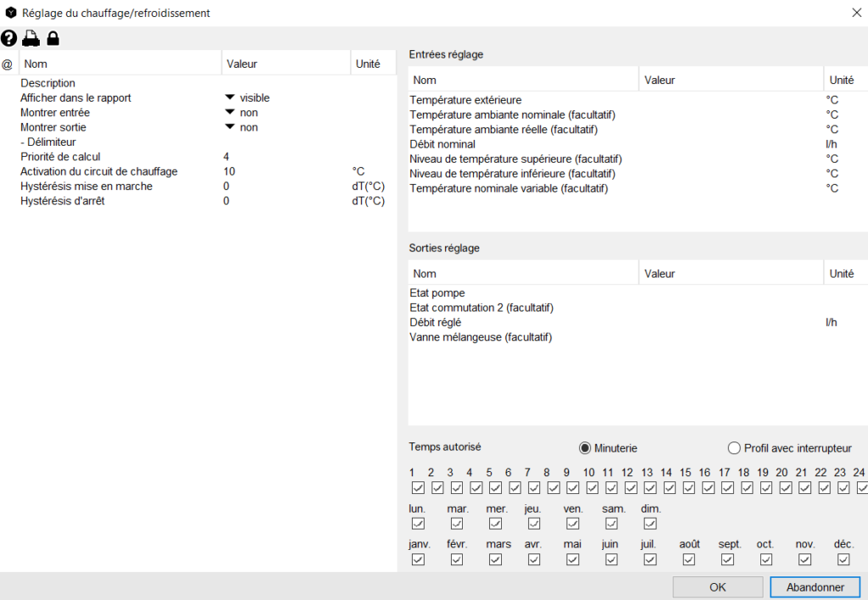
Task: Uncheck the hour 12 checkbox
Action: click(x=631, y=488)
